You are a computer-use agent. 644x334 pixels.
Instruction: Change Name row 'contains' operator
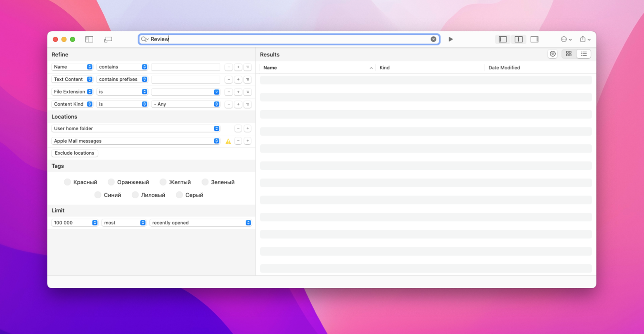(x=122, y=67)
